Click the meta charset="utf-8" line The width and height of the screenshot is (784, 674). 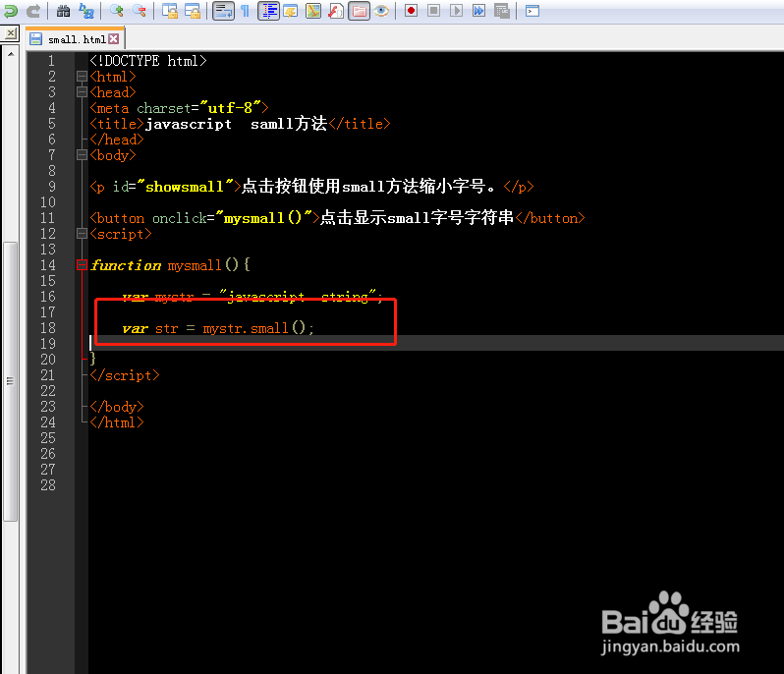click(x=179, y=108)
